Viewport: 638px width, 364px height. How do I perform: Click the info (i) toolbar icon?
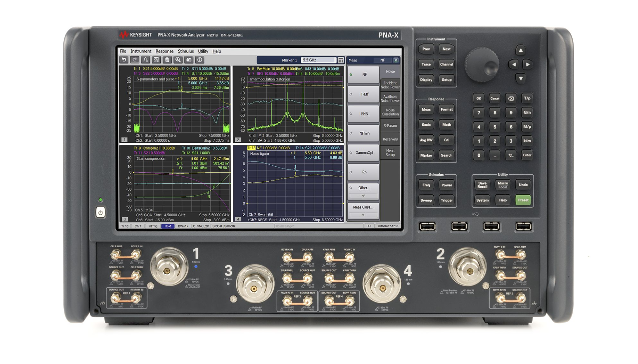coord(199,60)
